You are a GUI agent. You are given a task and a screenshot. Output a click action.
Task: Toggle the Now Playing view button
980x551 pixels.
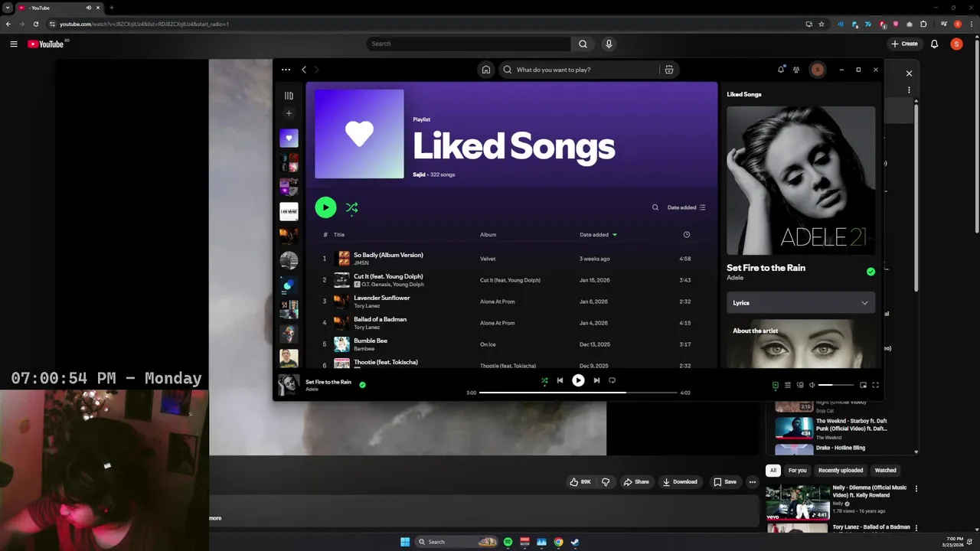776,385
